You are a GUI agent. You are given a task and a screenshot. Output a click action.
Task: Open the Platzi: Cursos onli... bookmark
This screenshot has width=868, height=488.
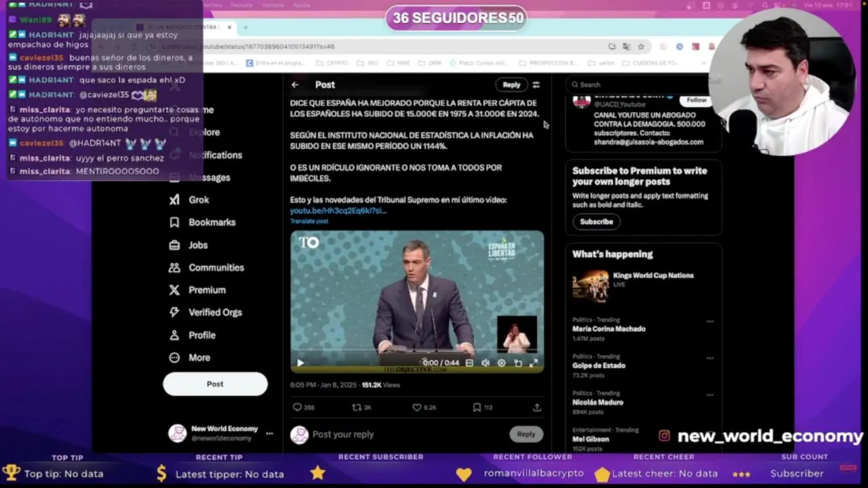click(479, 63)
